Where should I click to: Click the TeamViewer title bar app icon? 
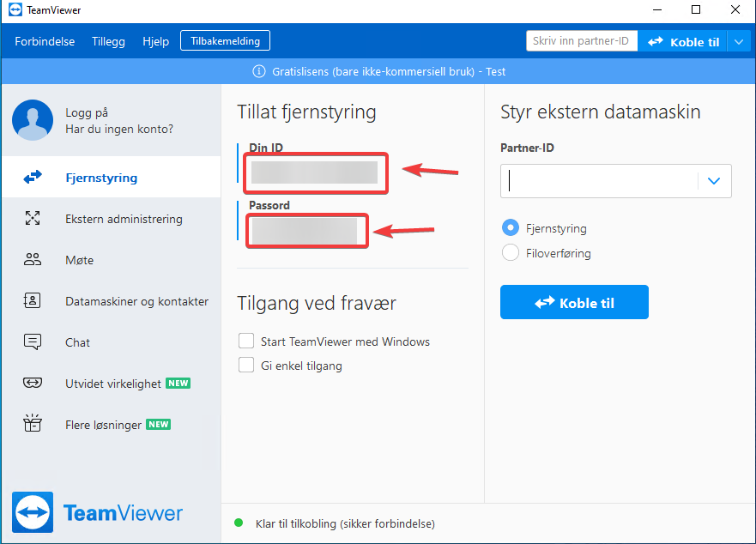coord(15,9)
